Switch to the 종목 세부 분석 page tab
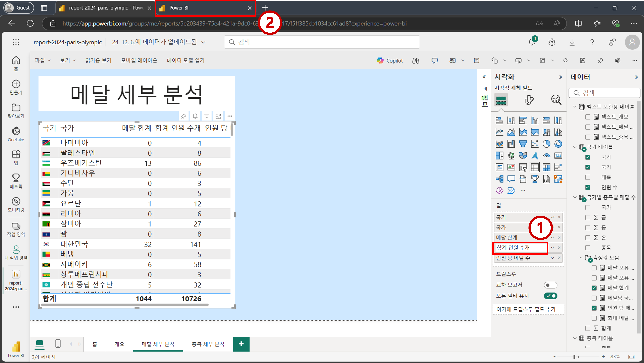 (208, 344)
